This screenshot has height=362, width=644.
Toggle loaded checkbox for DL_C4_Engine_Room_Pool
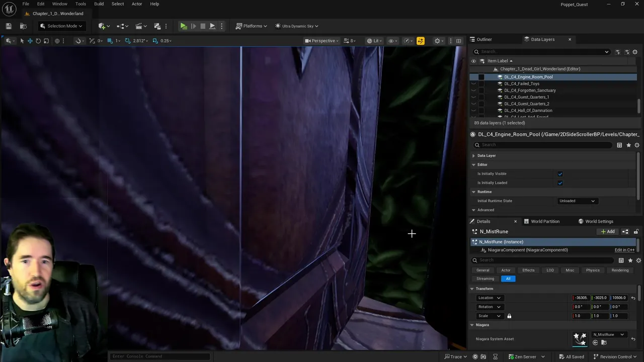tap(481, 77)
